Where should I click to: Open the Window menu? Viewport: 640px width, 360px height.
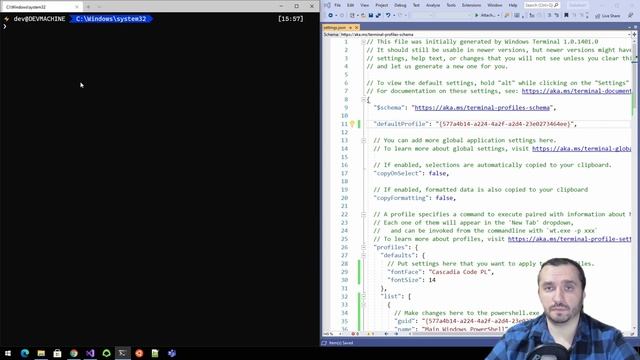tap(495, 5)
